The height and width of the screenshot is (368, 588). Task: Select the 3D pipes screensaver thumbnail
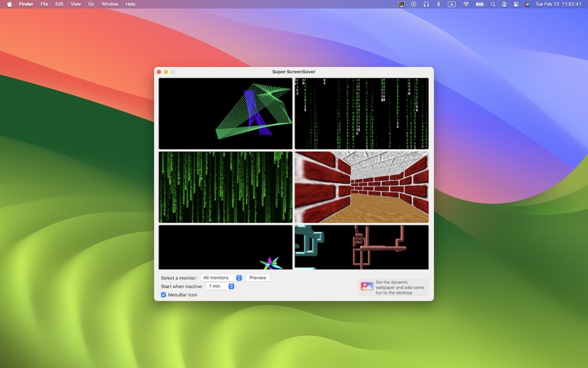(361, 247)
